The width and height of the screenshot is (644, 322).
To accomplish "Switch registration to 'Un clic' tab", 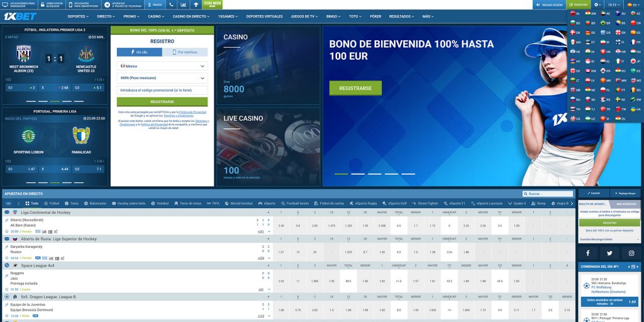I will 140,52.
